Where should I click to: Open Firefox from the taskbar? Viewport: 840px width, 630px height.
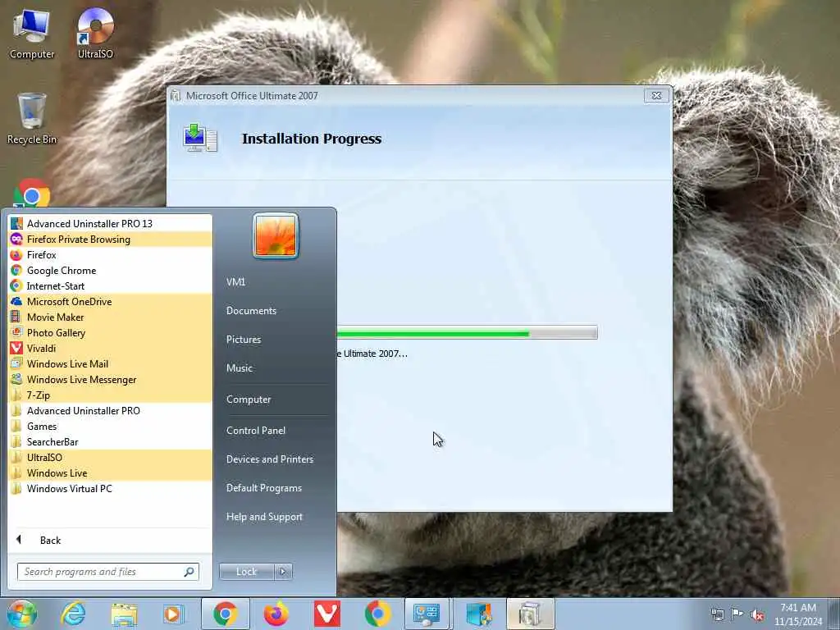[276, 614]
